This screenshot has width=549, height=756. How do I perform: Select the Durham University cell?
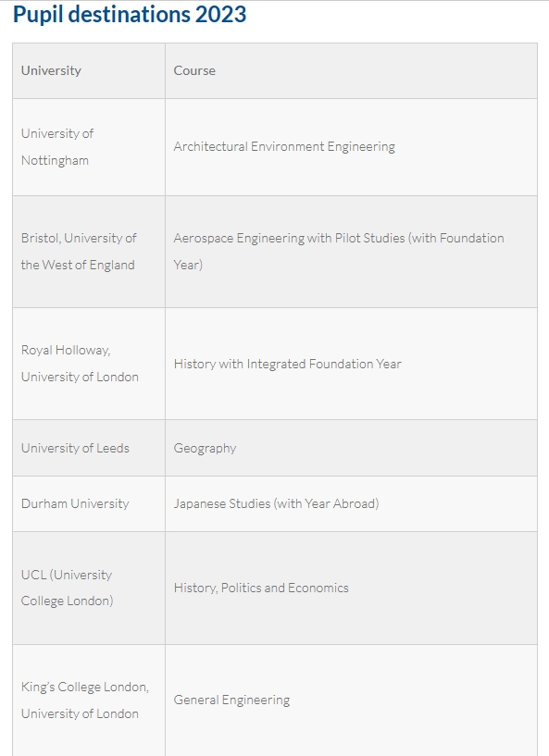pos(89,503)
